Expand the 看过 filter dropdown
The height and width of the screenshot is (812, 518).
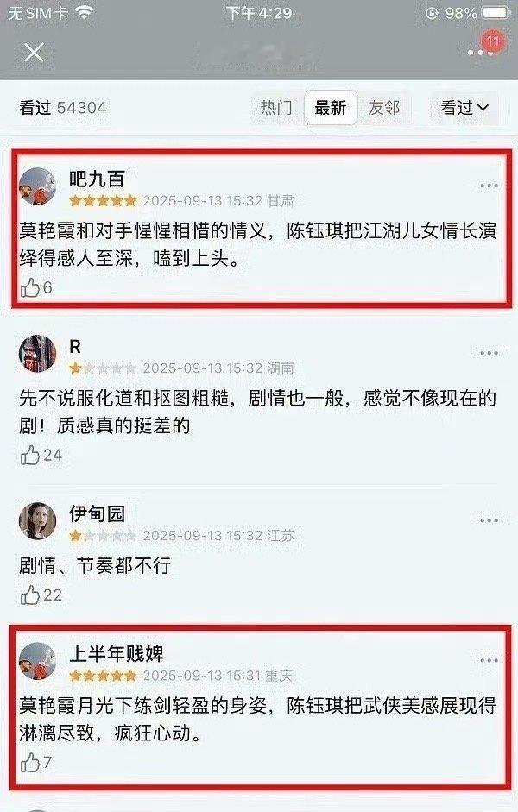coord(464,108)
